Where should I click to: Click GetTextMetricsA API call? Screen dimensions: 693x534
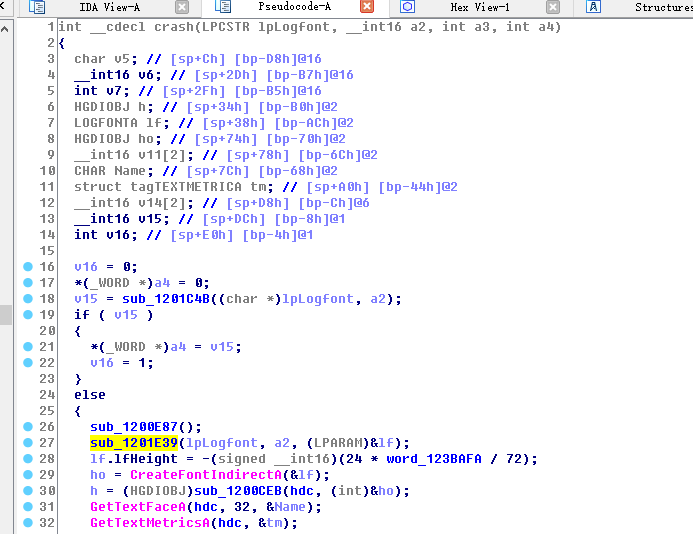click(150, 523)
